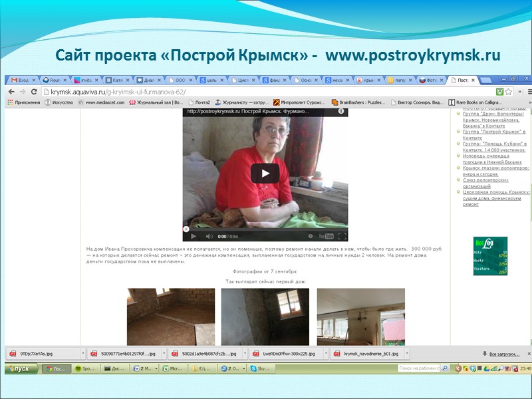Open the middle photo with the window
Screen dimensions: 532x399
pyautogui.click(x=265, y=317)
